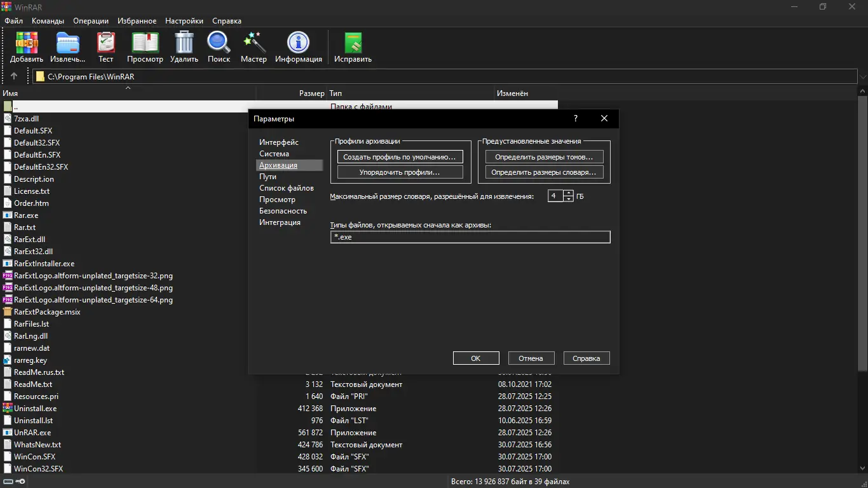Switch to the Интерфейс settings category
Screen dimensions: 868x488
tap(279, 142)
